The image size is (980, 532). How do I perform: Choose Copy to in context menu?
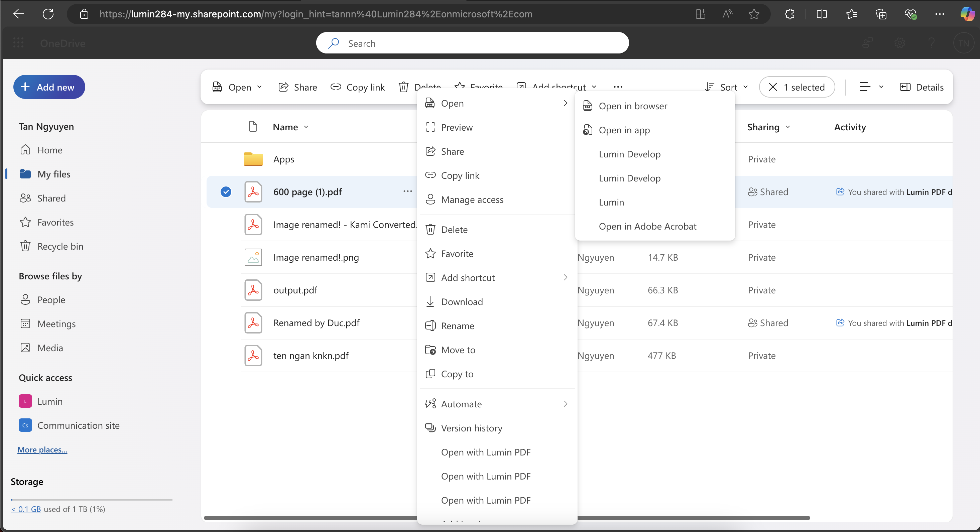[x=497, y=374]
